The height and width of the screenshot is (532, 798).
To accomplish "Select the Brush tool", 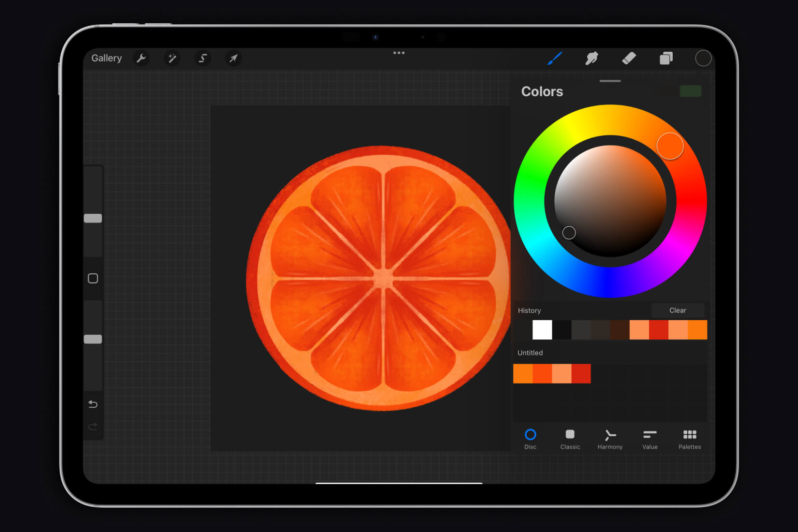I will 555,59.
